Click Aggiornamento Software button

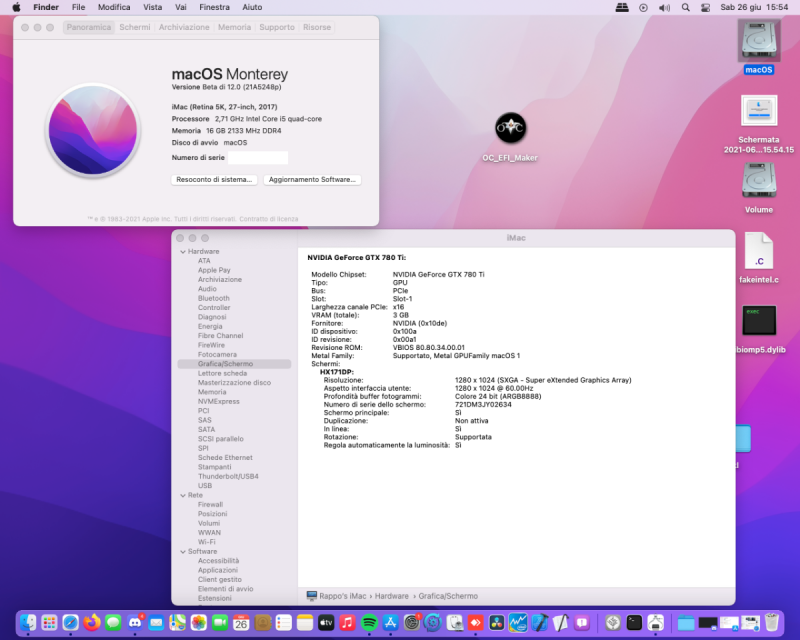coord(312,180)
